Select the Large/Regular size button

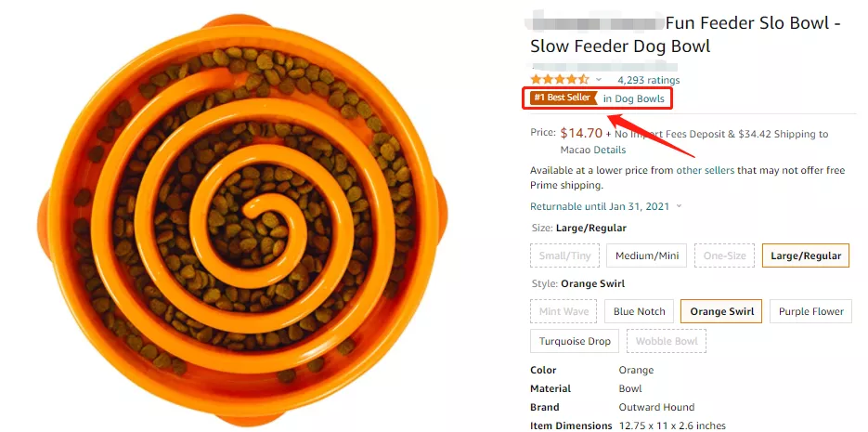806,255
